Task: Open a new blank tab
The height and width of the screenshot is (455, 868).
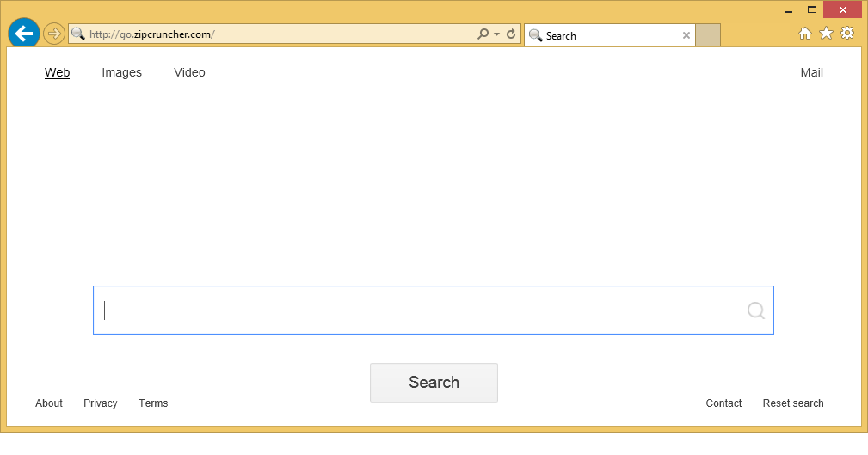Action: coord(708,35)
